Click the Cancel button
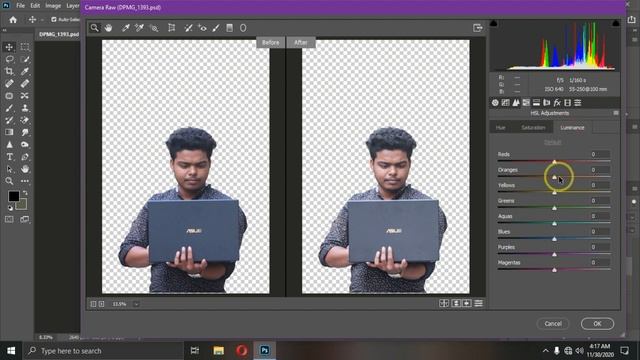640x360 pixels. (x=553, y=324)
